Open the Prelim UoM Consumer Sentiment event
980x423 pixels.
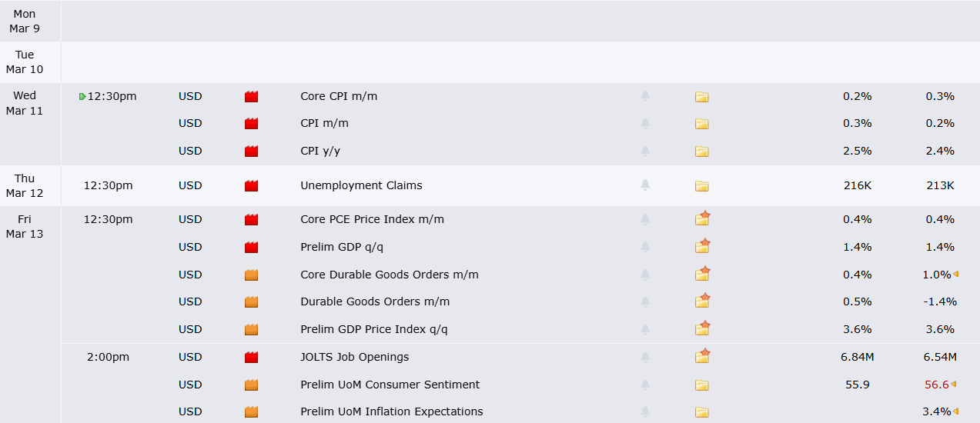pos(390,385)
